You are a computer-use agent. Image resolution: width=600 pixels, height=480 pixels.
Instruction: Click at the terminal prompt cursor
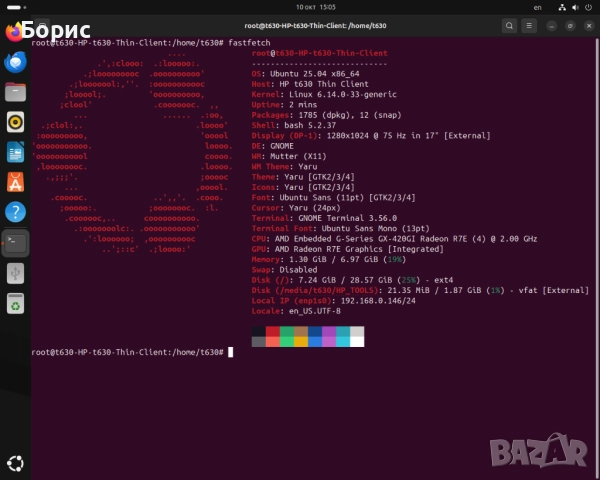pos(230,352)
